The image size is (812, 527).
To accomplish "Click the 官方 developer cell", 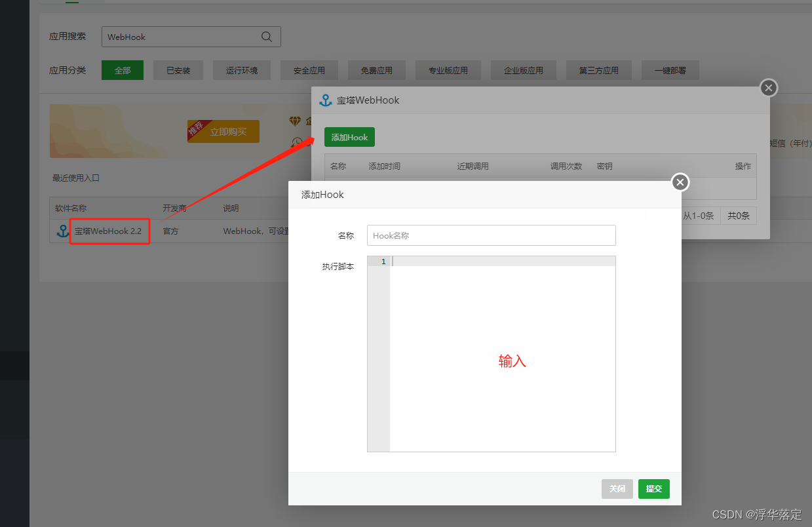I will [x=170, y=231].
